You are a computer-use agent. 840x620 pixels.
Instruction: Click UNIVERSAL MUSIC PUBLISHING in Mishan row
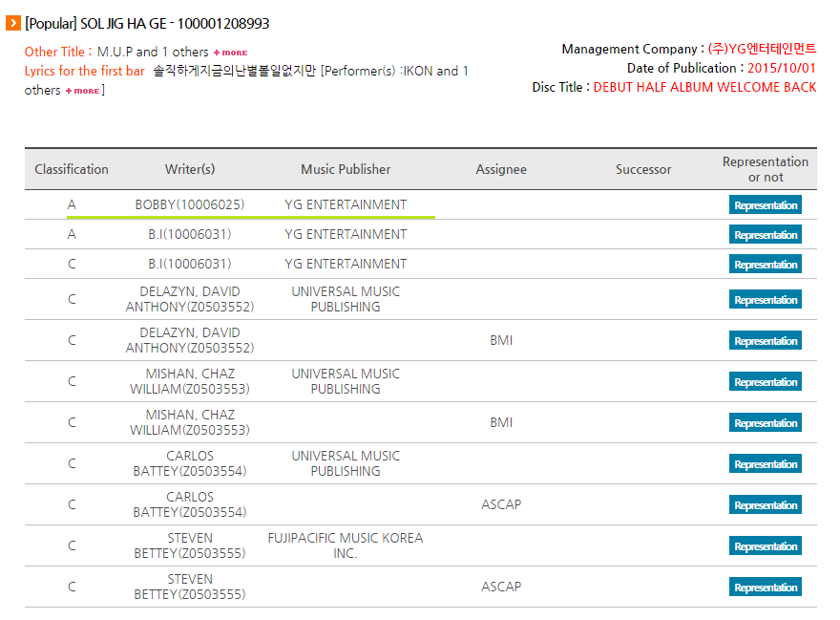pos(346,381)
